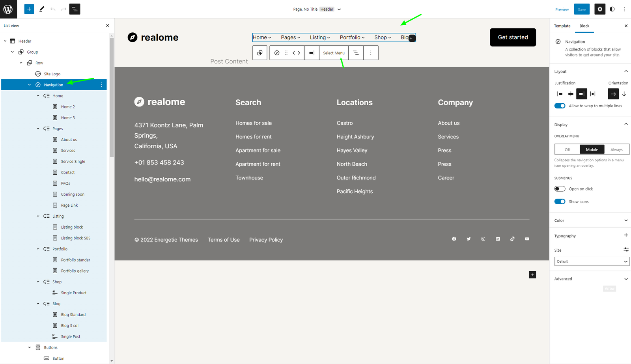
Task: Click the Save button
Action: pyautogui.click(x=582, y=9)
